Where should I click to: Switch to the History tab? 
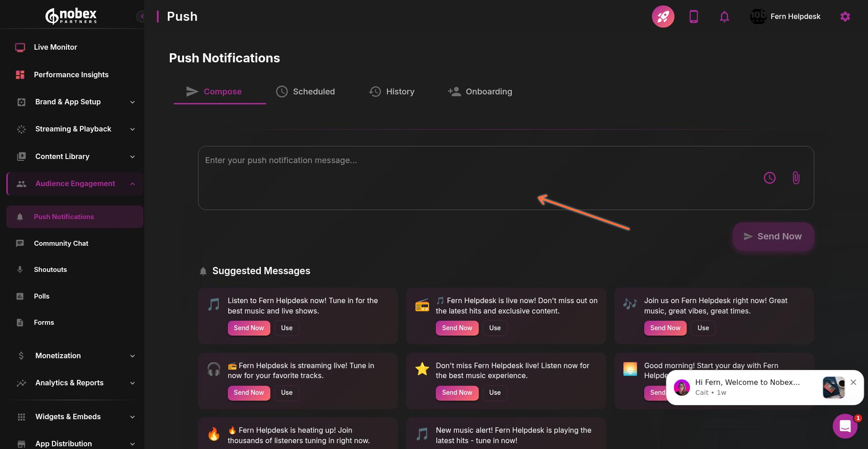[392, 92]
